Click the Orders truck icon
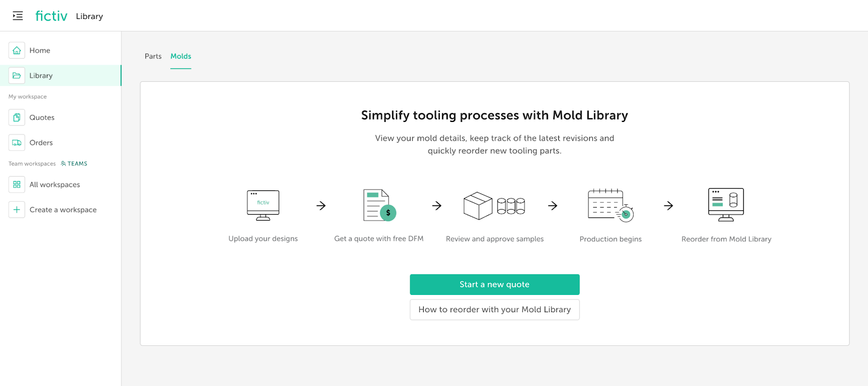Image resolution: width=868 pixels, height=386 pixels. pyautogui.click(x=17, y=143)
